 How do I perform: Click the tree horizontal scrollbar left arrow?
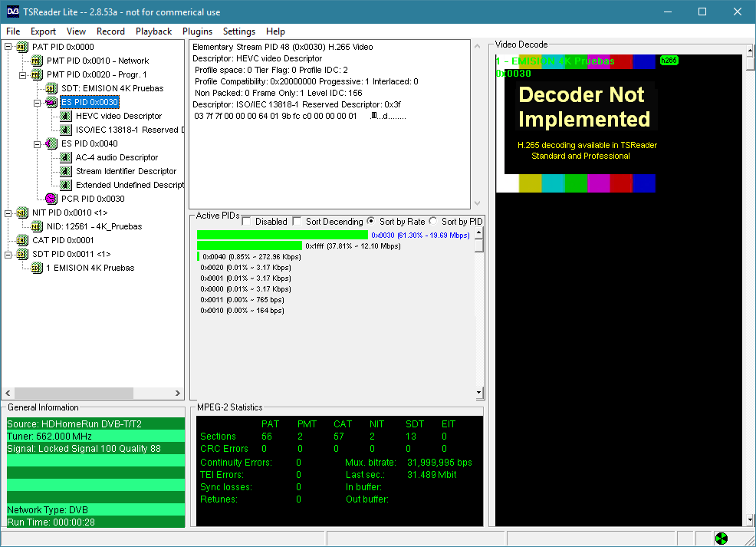click(x=8, y=393)
